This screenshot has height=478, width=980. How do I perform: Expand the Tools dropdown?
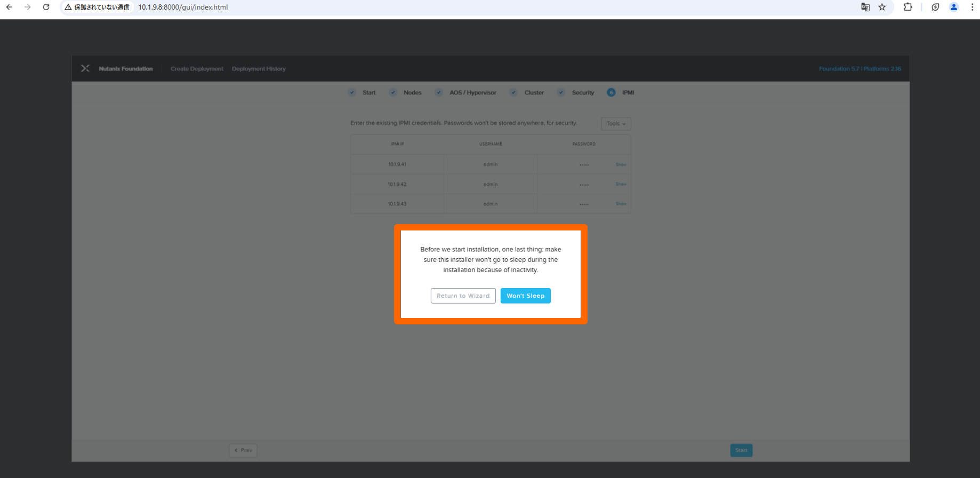tap(616, 123)
